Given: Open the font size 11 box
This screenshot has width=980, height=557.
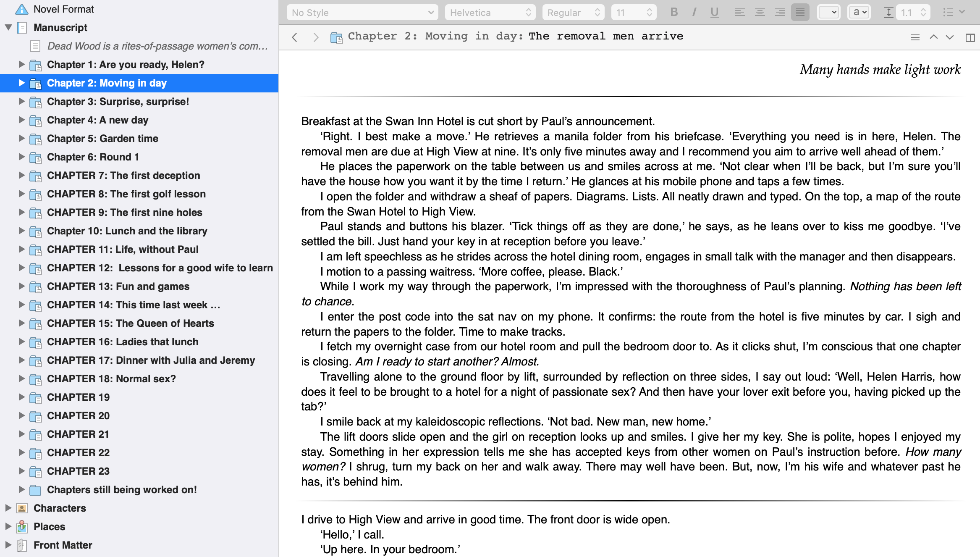Looking at the screenshot, I should pyautogui.click(x=634, y=13).
